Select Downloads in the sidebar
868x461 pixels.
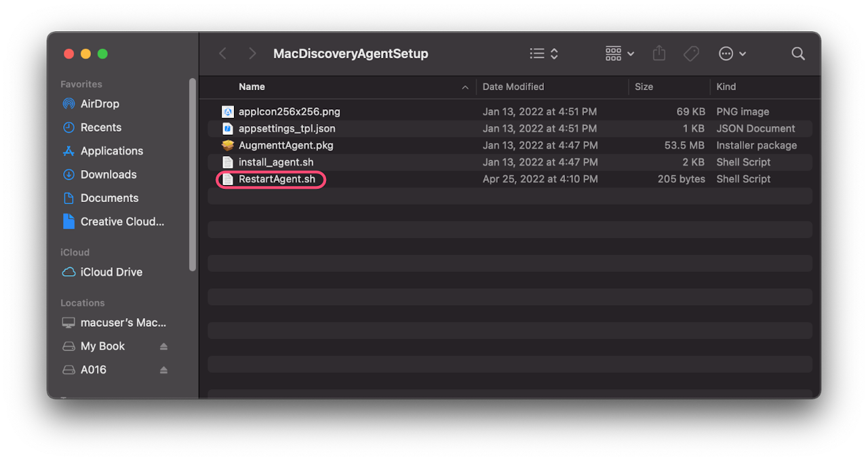(x=108, y=174)
